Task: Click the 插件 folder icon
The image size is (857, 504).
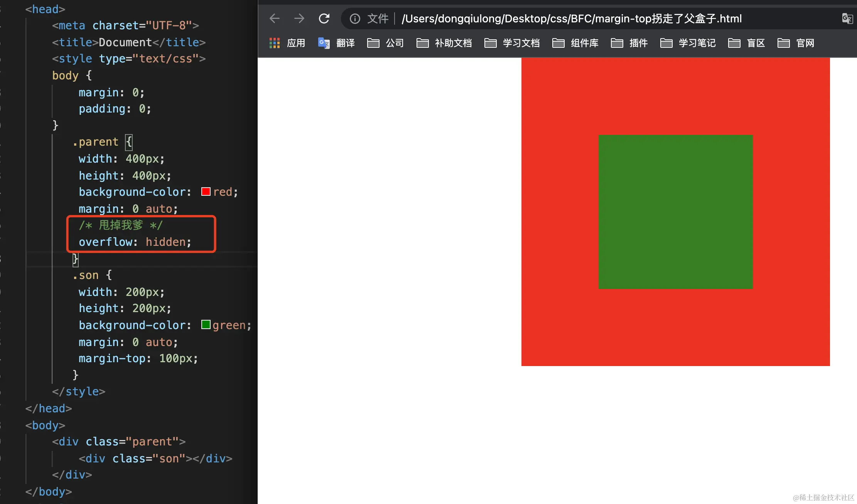Action: 616,43
